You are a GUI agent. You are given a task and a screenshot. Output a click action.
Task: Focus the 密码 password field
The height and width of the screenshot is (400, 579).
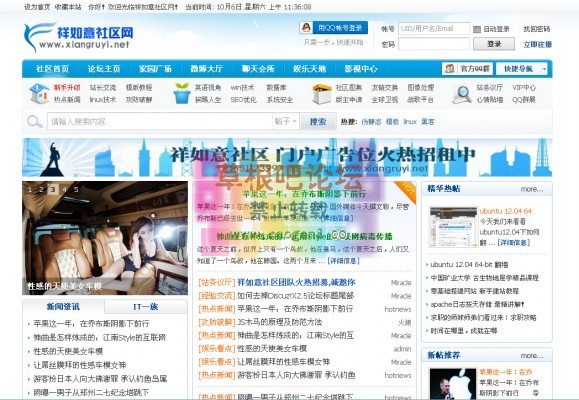pyautogui.click(x=434, y=44)
